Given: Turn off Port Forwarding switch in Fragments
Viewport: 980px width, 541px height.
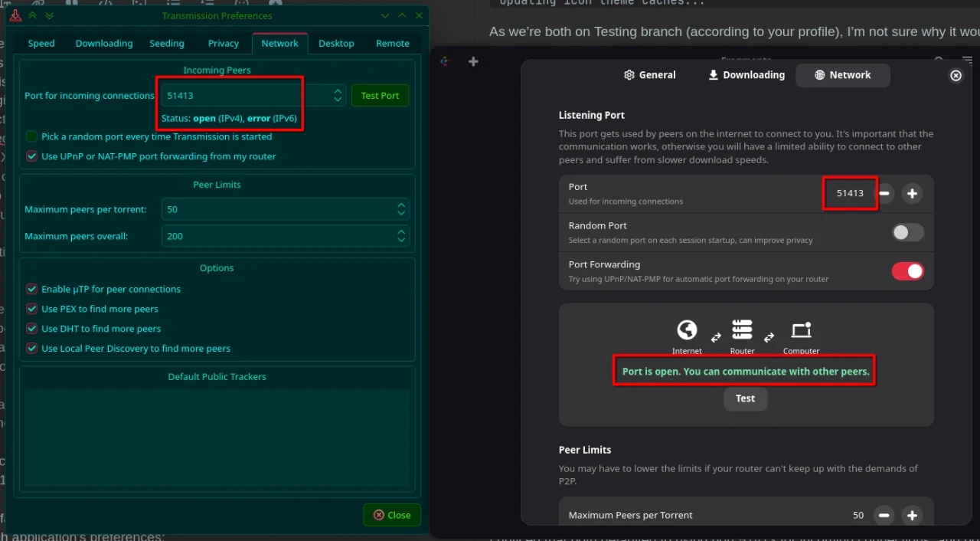Looking at the screenshot, I should pos(908,271).
